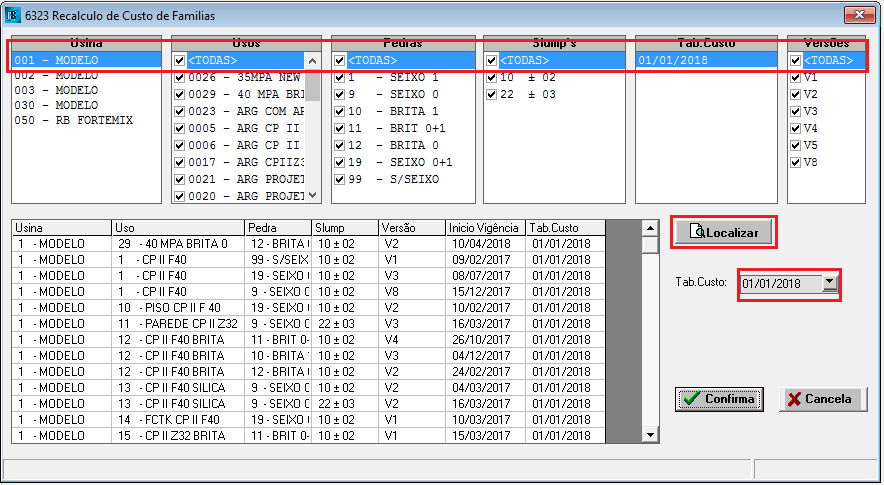The width and height of the screenshot is (884, 485).
Task: Toggle slump 10 ± 02 checkbox
Action: pos(492,77)
